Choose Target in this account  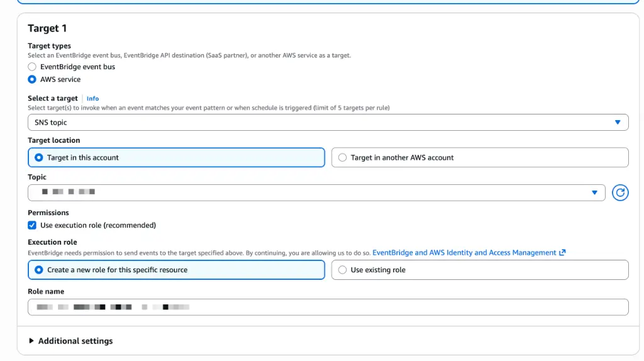[176, 158]
